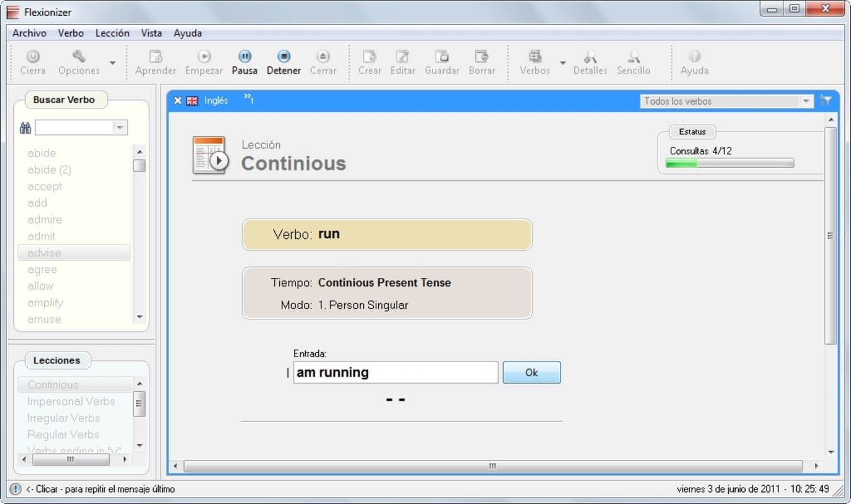Image resolution: width=851 pixels, height=504 pixels.
Task: Click the Ayuda toolbar icon
Action: click(694, 57)
